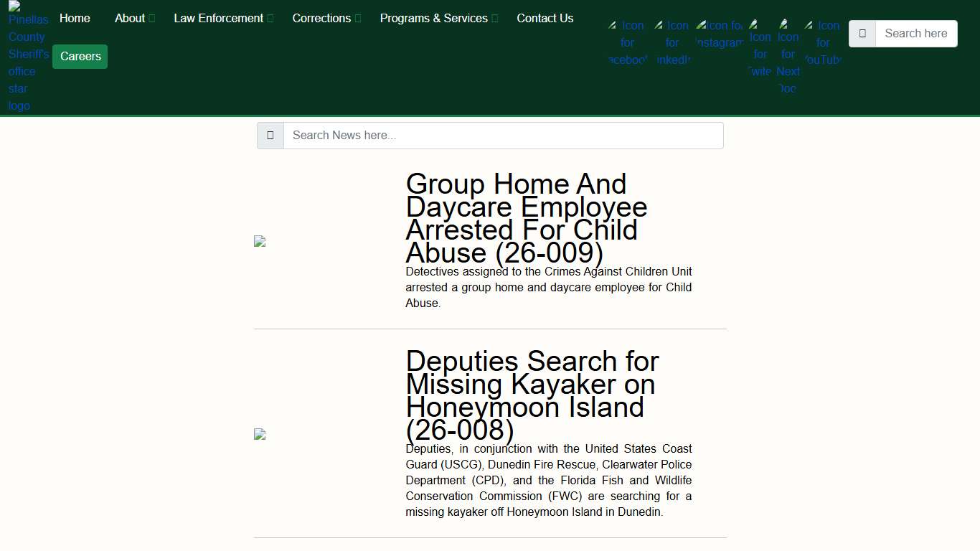Expand the Programs & Services dropdown
The image size is (980, 551).
[x=438, y=19]
